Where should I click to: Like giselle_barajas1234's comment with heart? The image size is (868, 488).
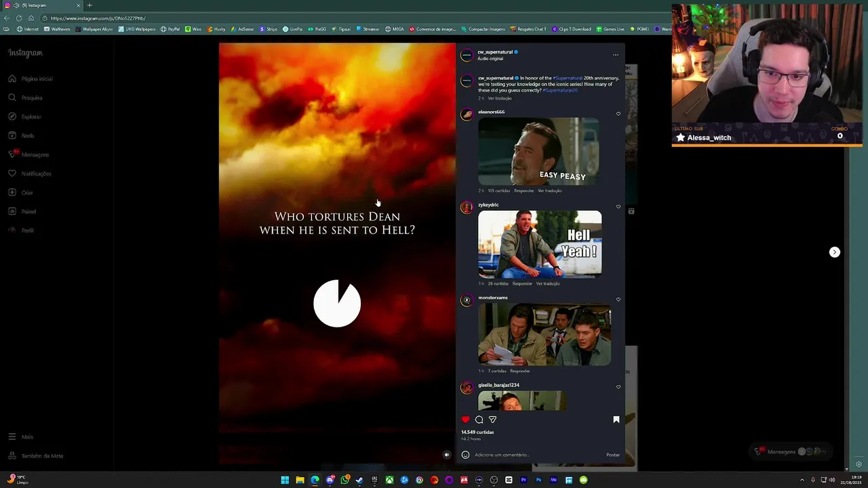click(x=618, y=387)
